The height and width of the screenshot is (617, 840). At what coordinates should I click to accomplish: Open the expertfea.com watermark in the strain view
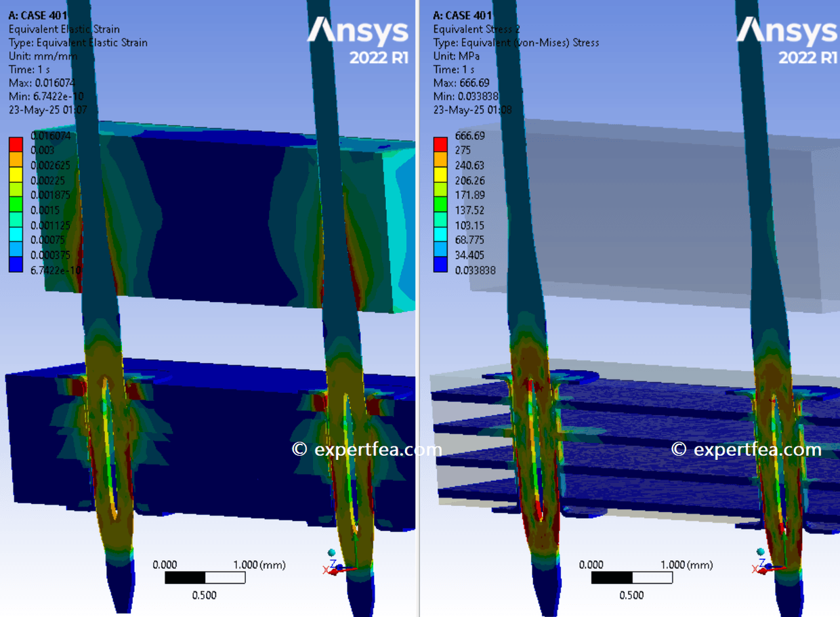[x=366, y=448]
